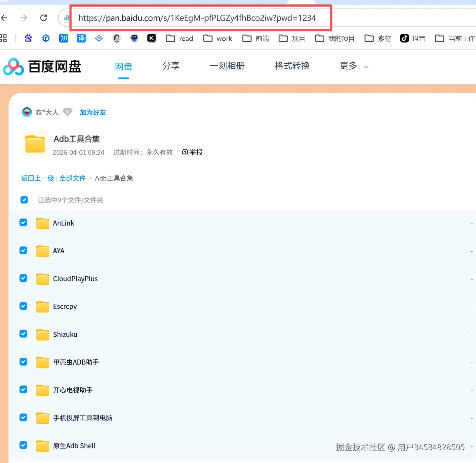
Task: Uncheck the 开心电视助手 checkbox
Action: (x=23, y=389)
